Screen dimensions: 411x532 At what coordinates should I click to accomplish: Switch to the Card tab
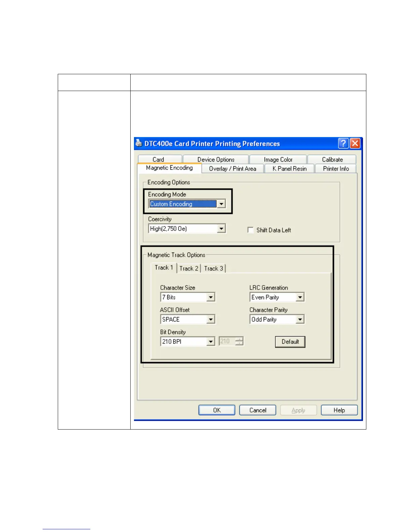pyautogui.click(x=160, y=160)
